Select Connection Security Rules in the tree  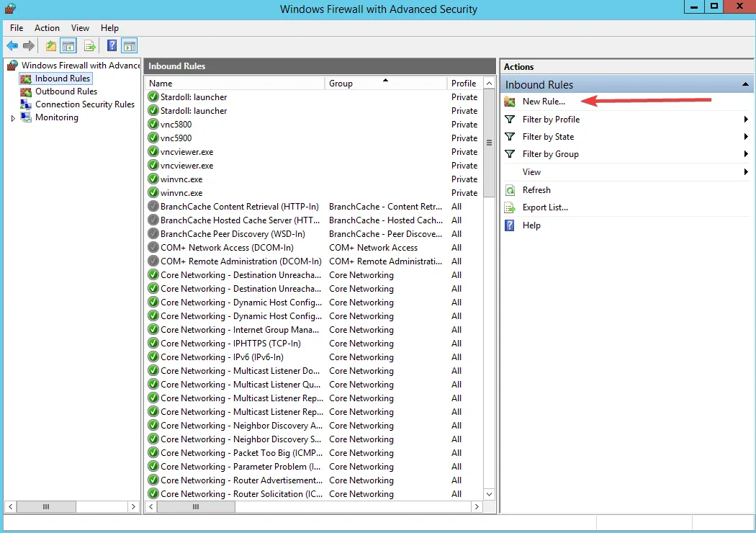pos(85,104)
